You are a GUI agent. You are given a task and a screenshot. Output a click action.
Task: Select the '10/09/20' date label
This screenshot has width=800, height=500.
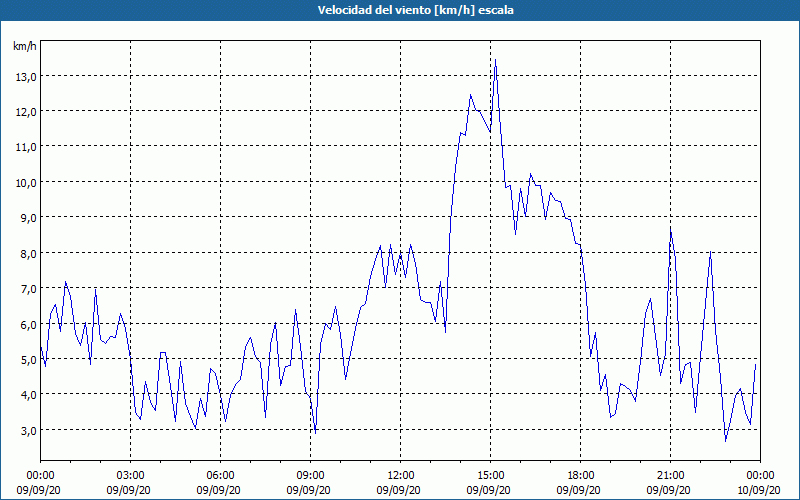click(759, 490)
